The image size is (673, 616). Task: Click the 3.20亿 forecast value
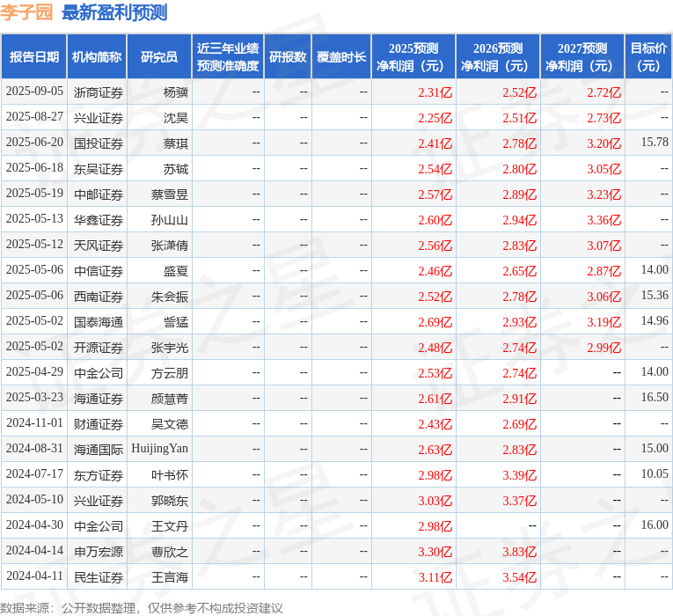(604, 143)
